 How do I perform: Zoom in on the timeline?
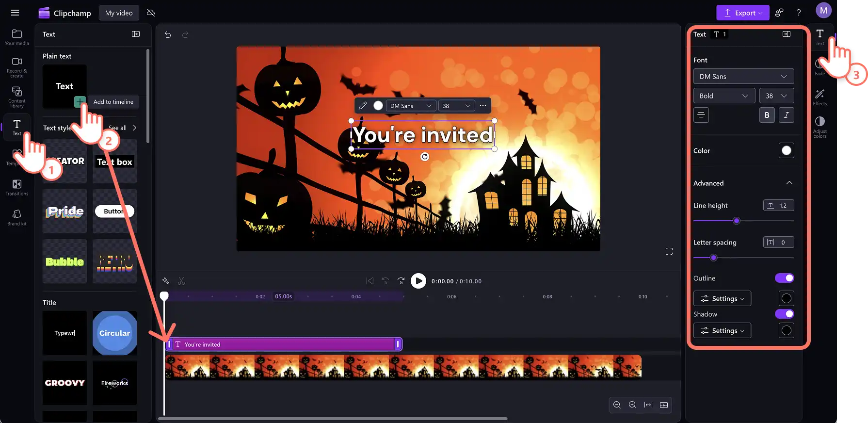coord(632,405)
